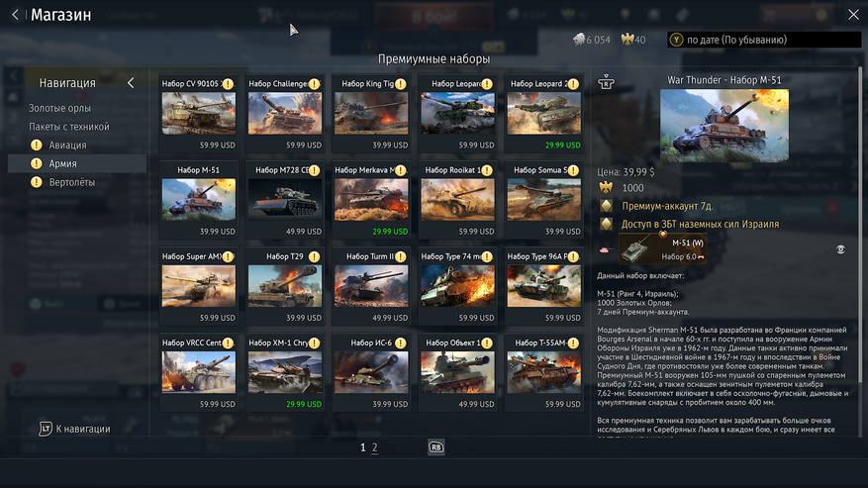This screenshot has width=868, height=488.
Task: Open the Набор Merkava pack
Action: 371,200
